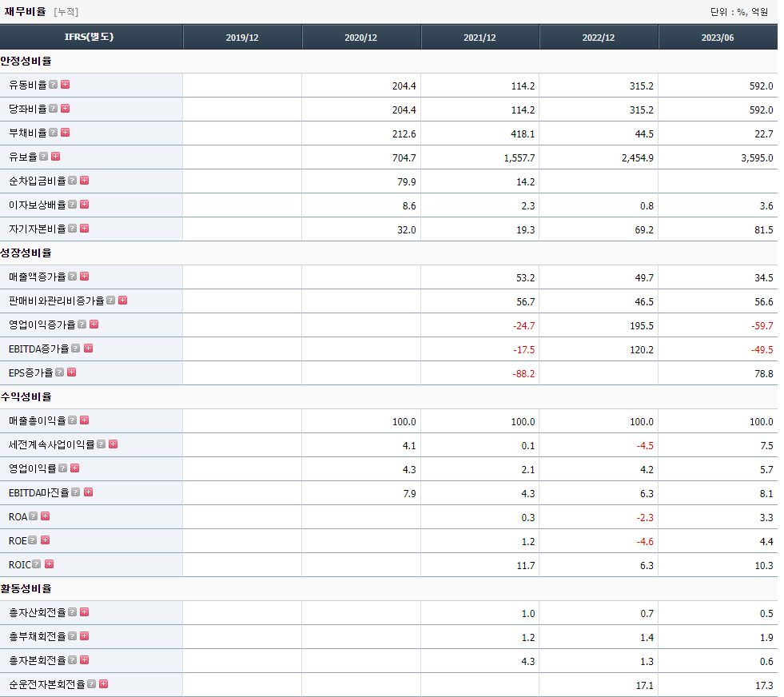Click the IFRS(별도) header cell
This screenshot has height=697, width=784.
pos(91,38)
